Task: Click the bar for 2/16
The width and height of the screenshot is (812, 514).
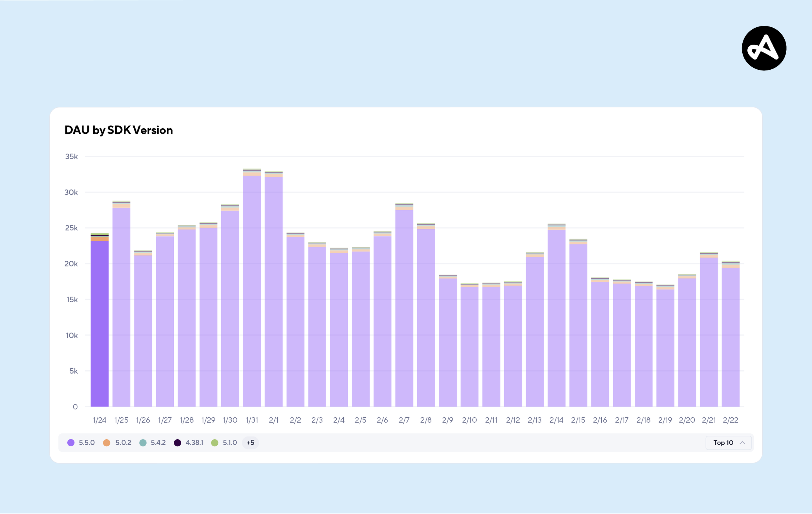Action: click(600, 342)
